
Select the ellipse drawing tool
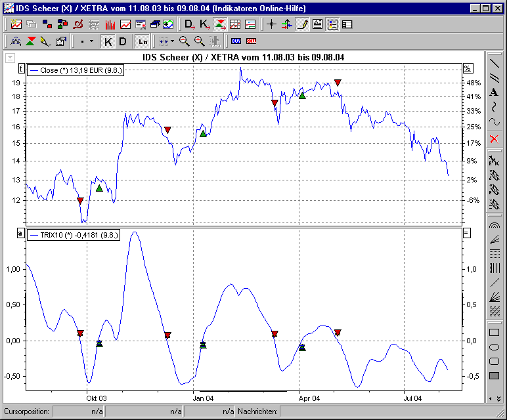pyautogui.click(x=494, y=346)
